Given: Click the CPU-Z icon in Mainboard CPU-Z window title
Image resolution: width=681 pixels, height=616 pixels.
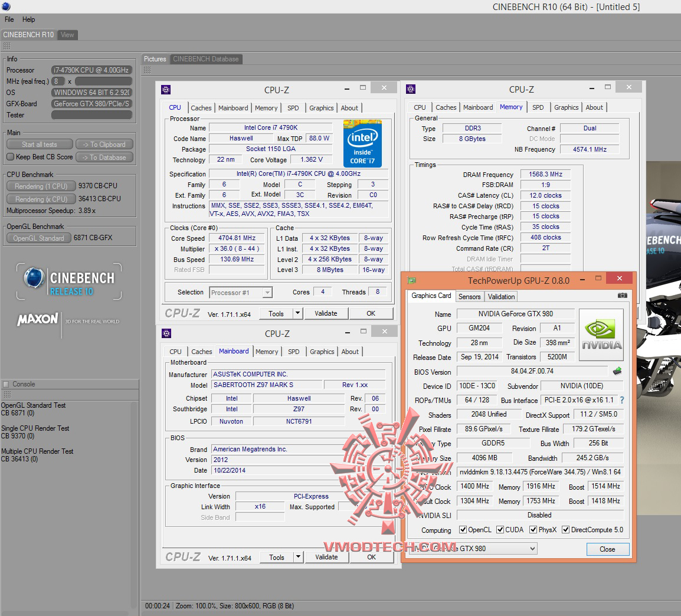Looking at the screenshot, I should (166, 333).
